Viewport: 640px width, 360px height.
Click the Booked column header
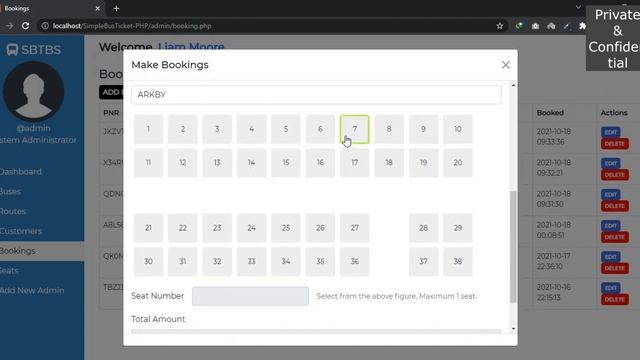[550, 113]
